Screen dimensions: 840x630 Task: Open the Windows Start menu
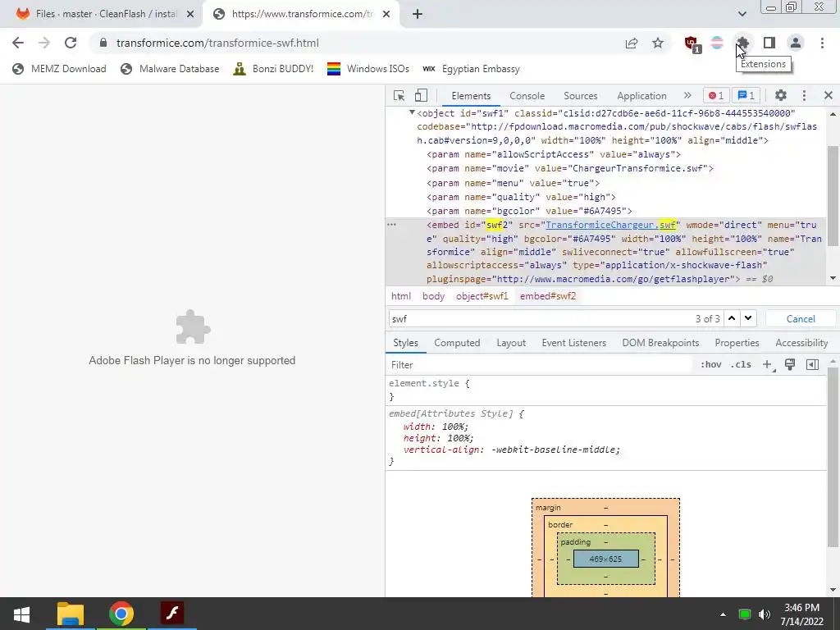pyautogui.click(x=21, y=614)
